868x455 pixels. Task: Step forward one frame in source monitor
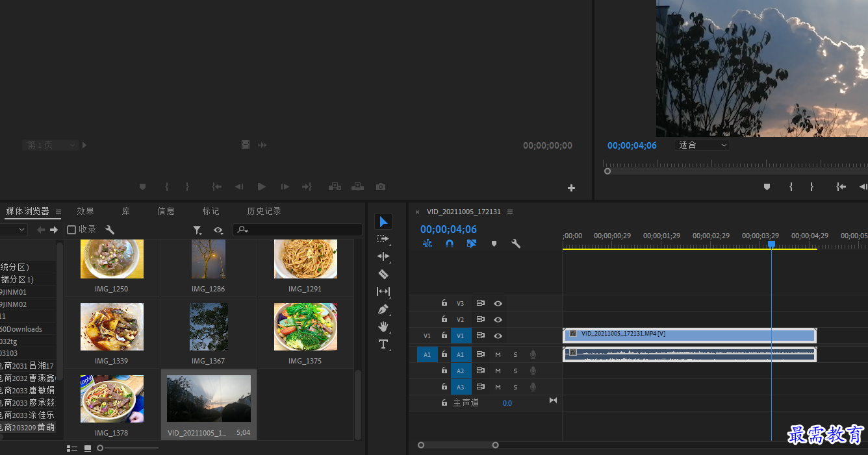pyautogui.click(x=285, y=187)
